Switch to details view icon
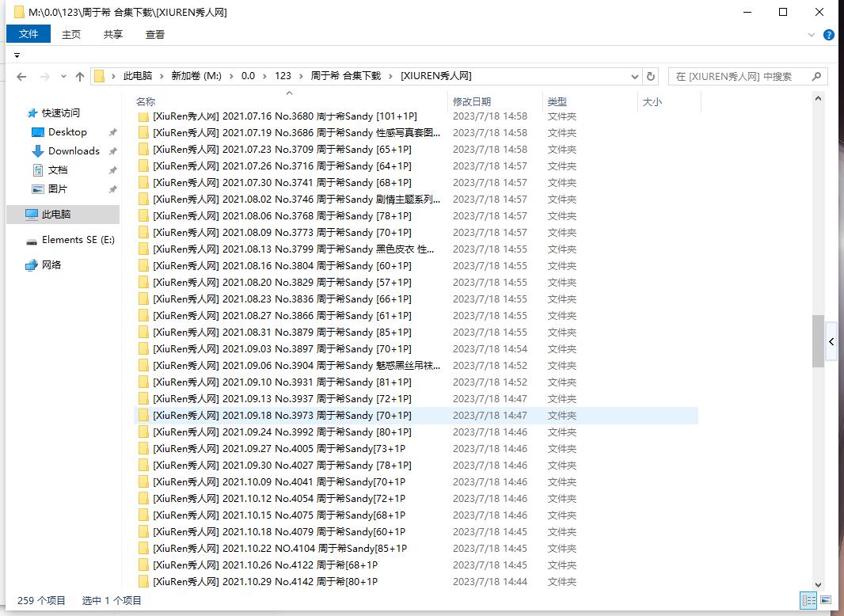 808,600
